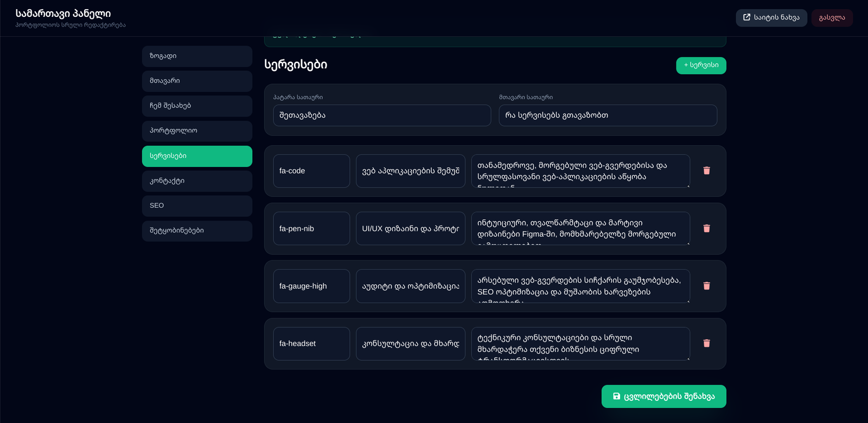This screenshot has width=868, height=423.
Task: Click the save icon in the save button
Action: 616,396
